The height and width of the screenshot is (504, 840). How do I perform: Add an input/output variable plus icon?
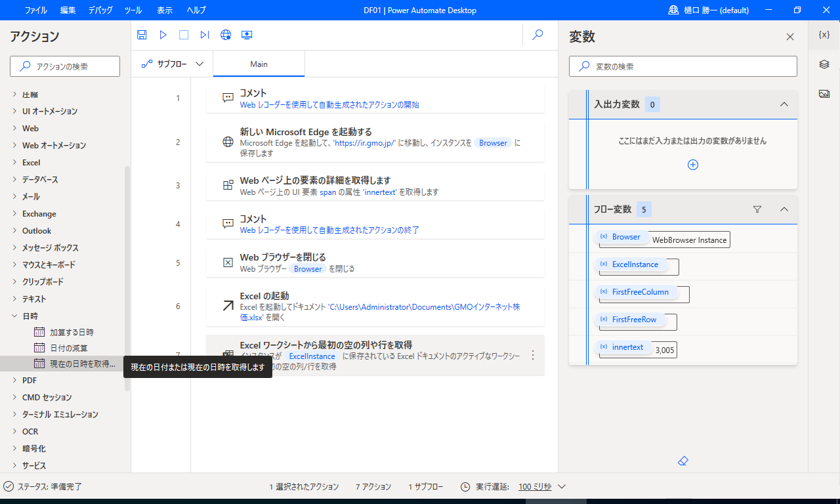pyautogui.click(x=692, y=165)
